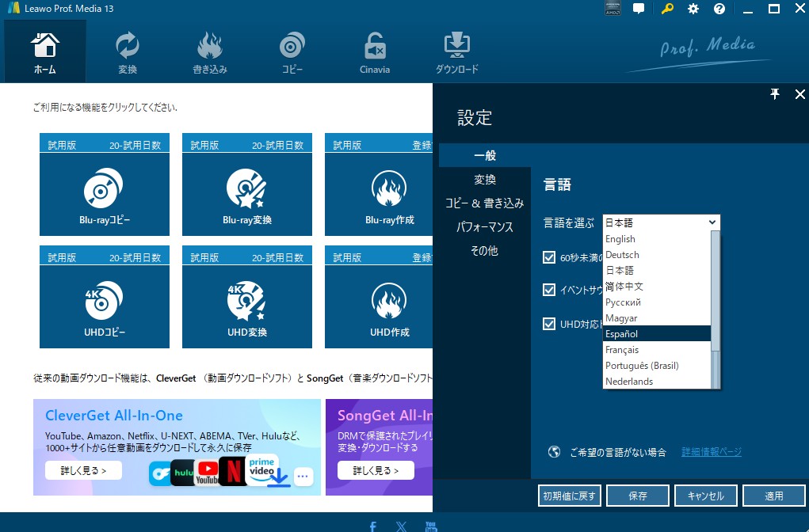Open the ダウンロード (Download) module
The image size is (809, 532).
pos(457,51)
